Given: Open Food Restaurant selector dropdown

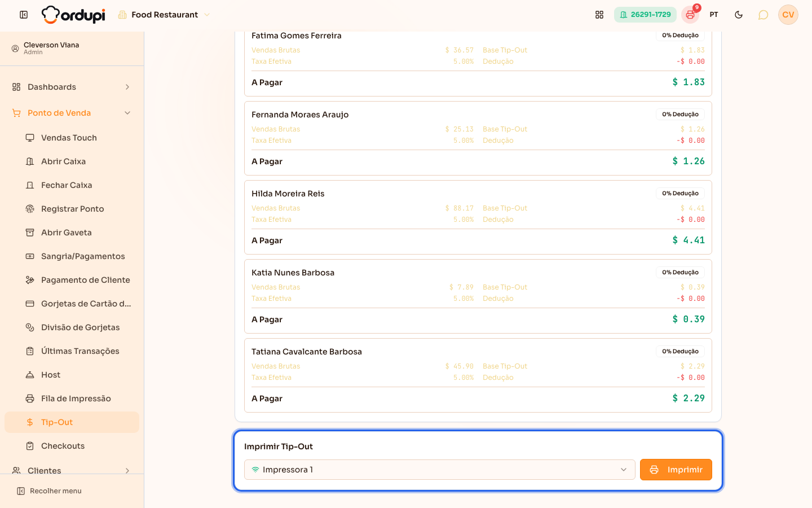Looking at the screenshot, I should point(164,15).
